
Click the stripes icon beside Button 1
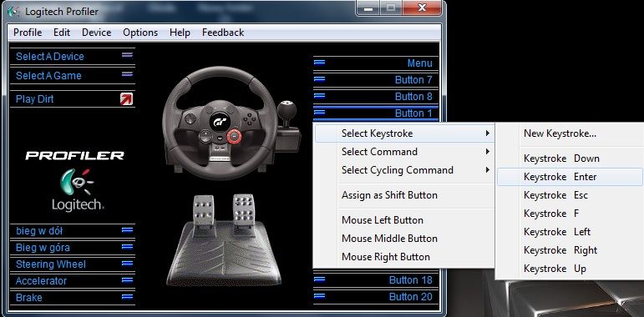point(320,112)
